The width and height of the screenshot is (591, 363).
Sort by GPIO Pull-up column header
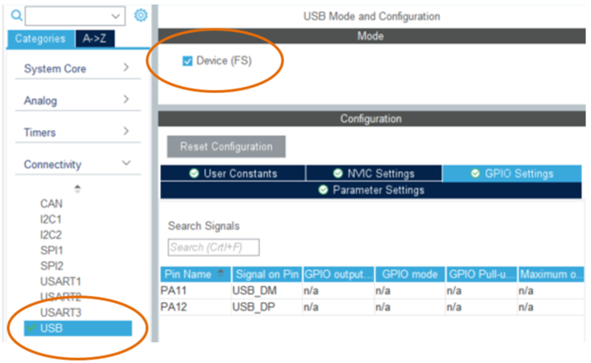482,274
